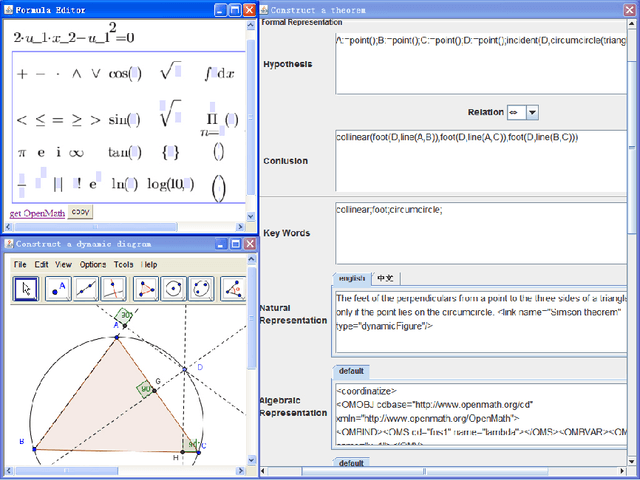The image size is (640, 480).
Task: Select the Polygon triangle tool
Action: click(146, 289)
